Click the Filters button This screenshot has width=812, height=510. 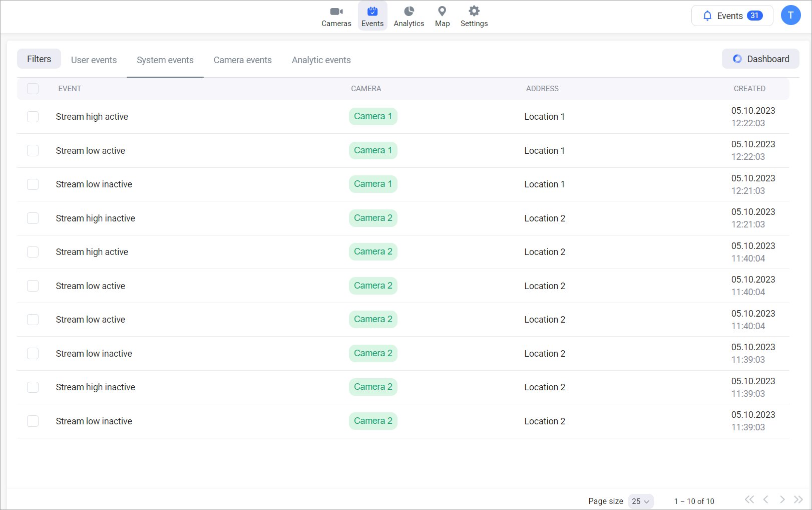point(39,59)
